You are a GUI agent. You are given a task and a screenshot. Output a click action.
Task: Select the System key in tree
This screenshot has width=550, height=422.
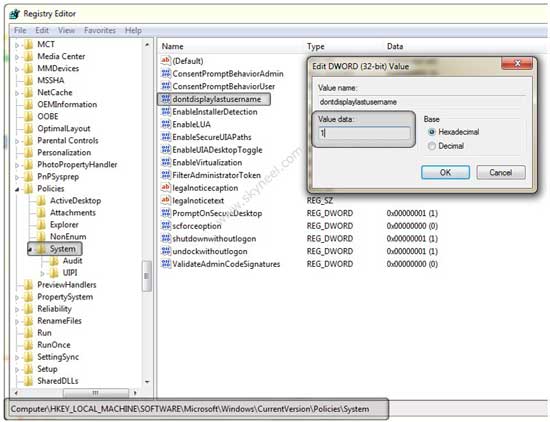[62, 249]
